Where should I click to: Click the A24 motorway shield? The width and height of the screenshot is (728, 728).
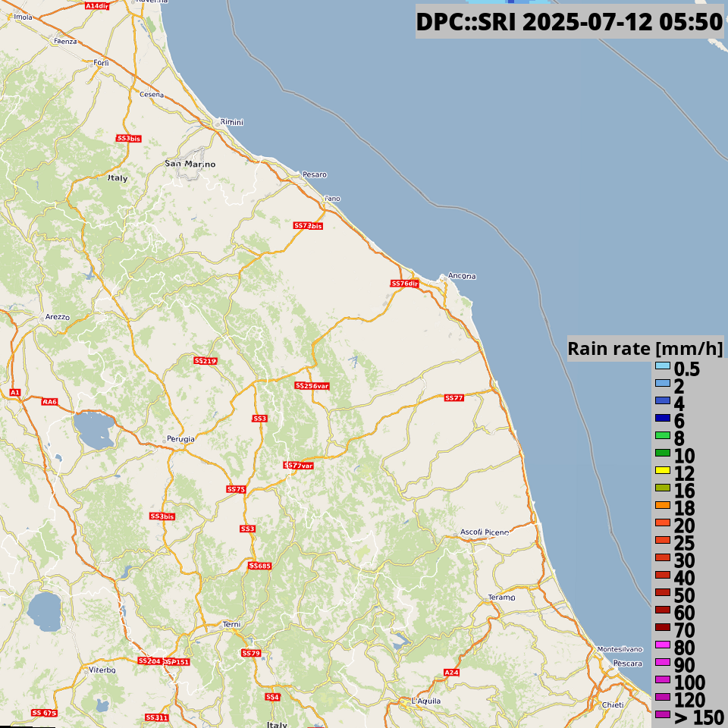pos(451,673)
